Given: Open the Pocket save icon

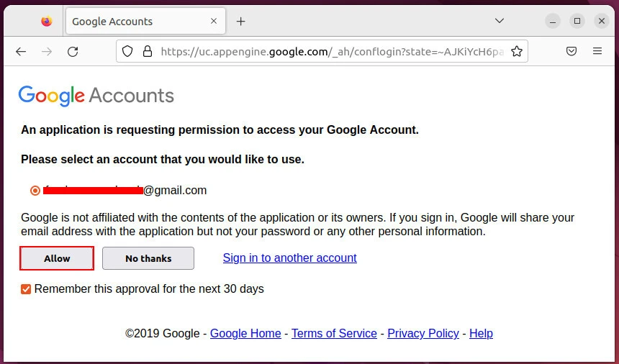Looking at the screenshot, I should click(x=571, y=51).
